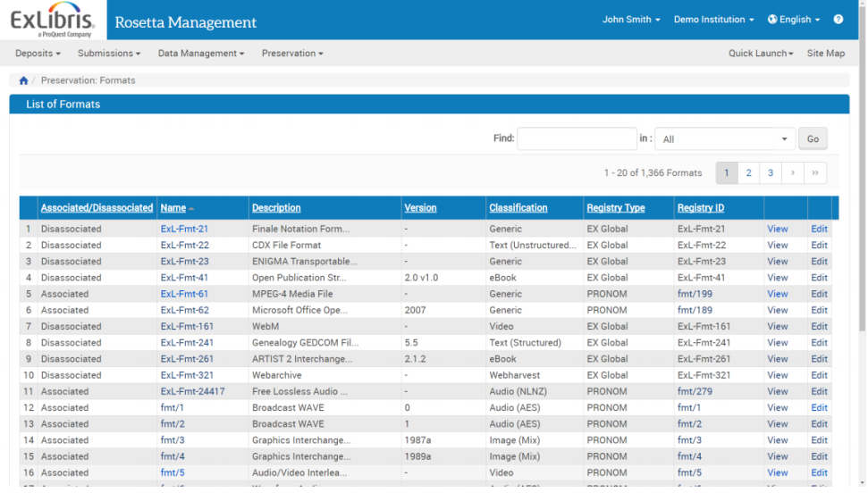Open the Submissions menu

click(109, 54)
